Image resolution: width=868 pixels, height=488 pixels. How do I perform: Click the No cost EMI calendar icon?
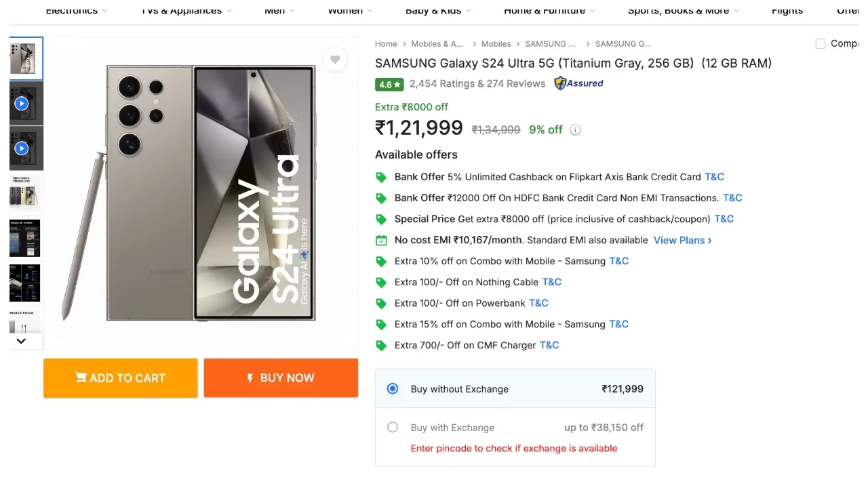click(x=381, y=240)
